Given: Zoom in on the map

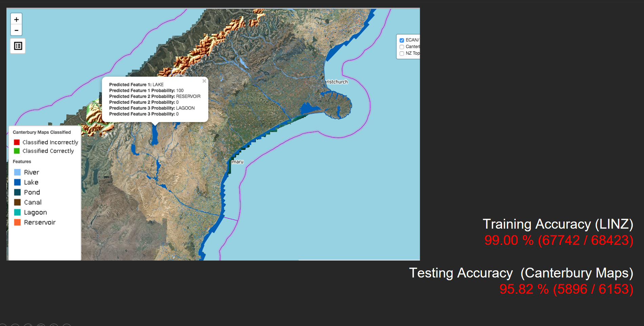Looking at the screenshot, I should tap(16, 19).
